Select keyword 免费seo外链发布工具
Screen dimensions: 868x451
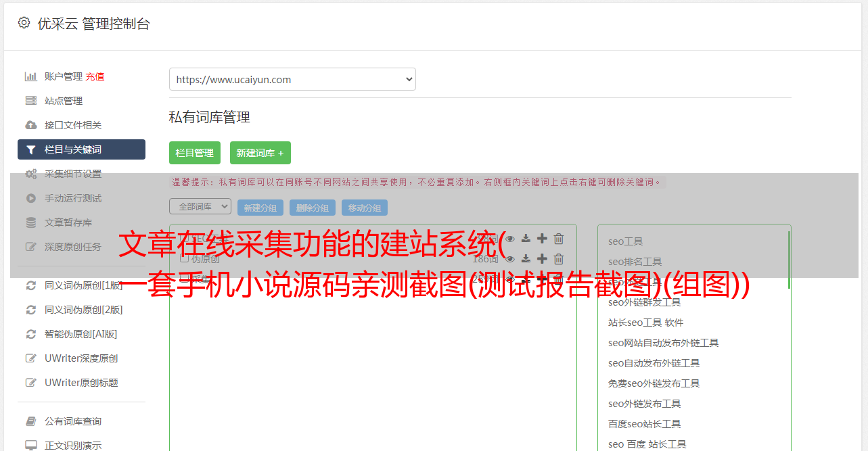[654, 383]
